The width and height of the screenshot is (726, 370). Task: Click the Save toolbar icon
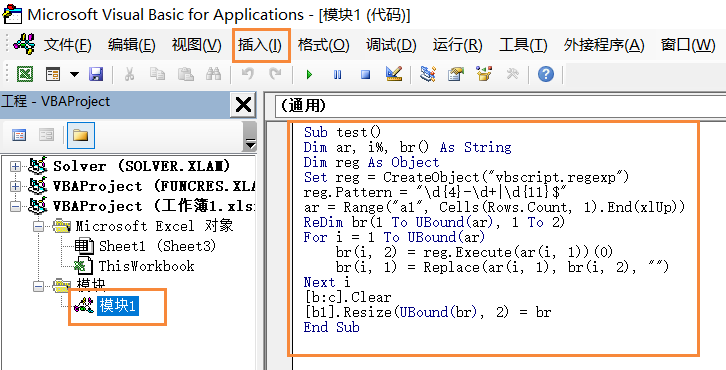pyautogui.click(x=96, y=74)
